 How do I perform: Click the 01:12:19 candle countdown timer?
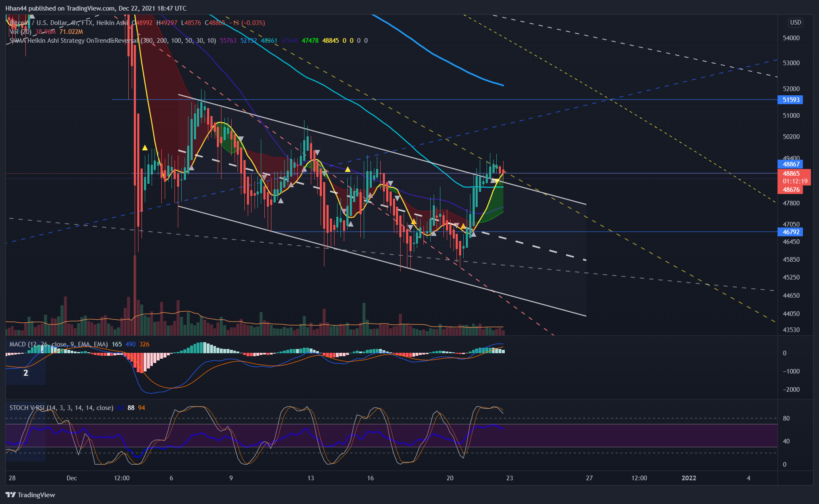tap(794, 181)
